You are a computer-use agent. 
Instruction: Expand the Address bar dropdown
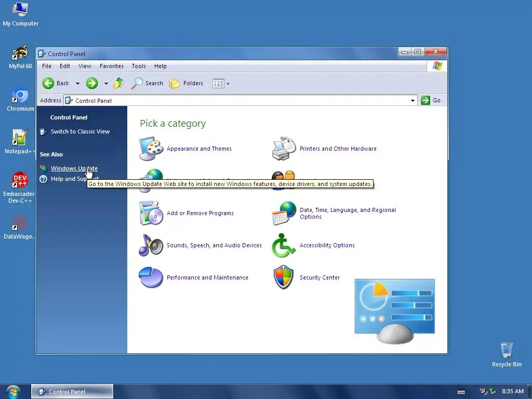[413, 100]
